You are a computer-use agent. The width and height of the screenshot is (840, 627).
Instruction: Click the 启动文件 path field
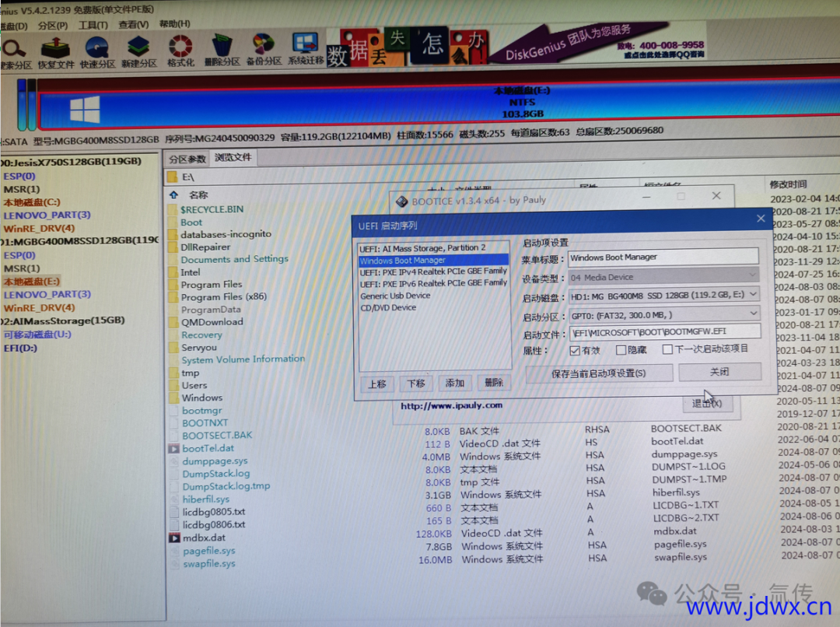point(665,332)
